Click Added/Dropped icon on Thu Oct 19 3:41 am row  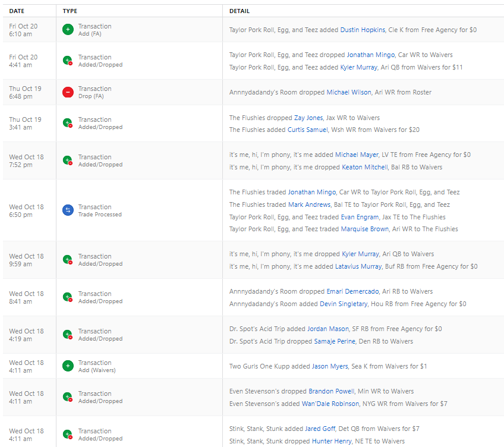coord(68,123)
